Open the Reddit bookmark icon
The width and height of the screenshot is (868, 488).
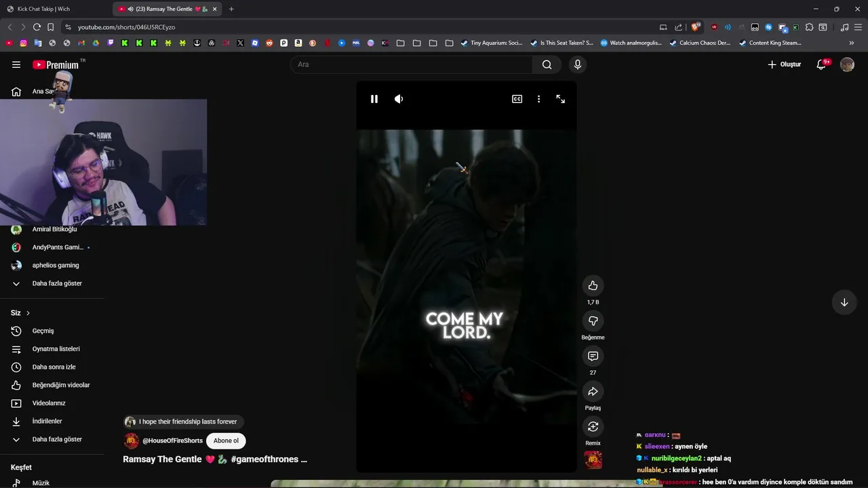(269, 43)
